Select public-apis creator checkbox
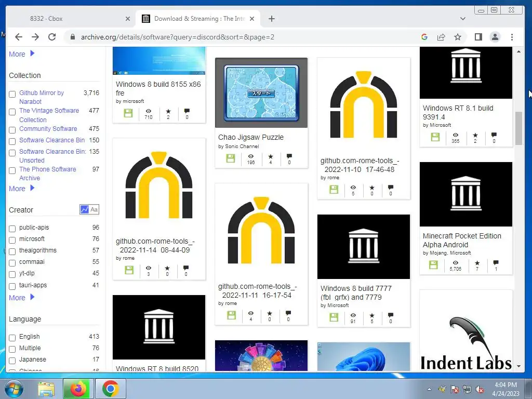Image resolution: width=532 pixels, height=399 pixels. (x=12, y=229)
